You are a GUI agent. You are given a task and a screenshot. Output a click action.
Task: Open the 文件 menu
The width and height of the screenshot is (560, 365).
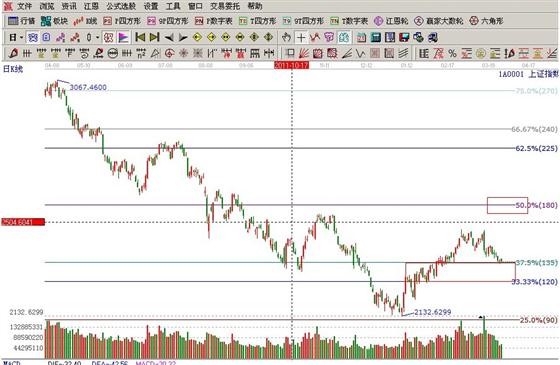pos(24,6)
